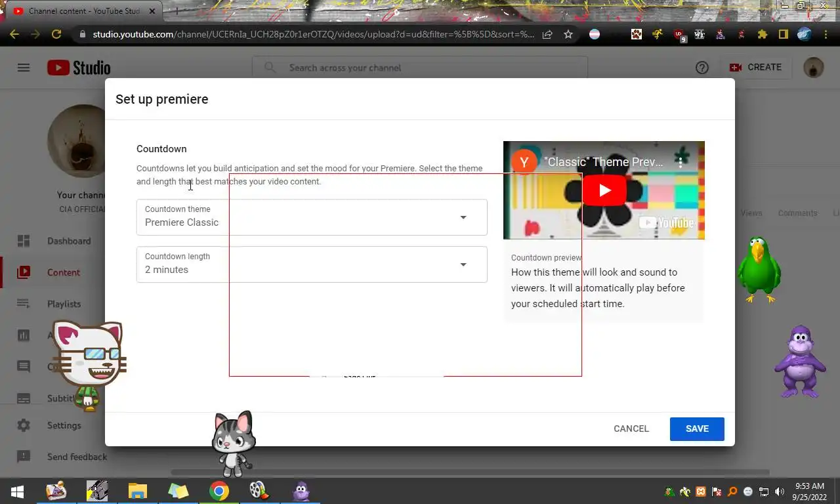Save the premiere setup
The width and height of the screenshot is (840, 504).
point(697,429)
